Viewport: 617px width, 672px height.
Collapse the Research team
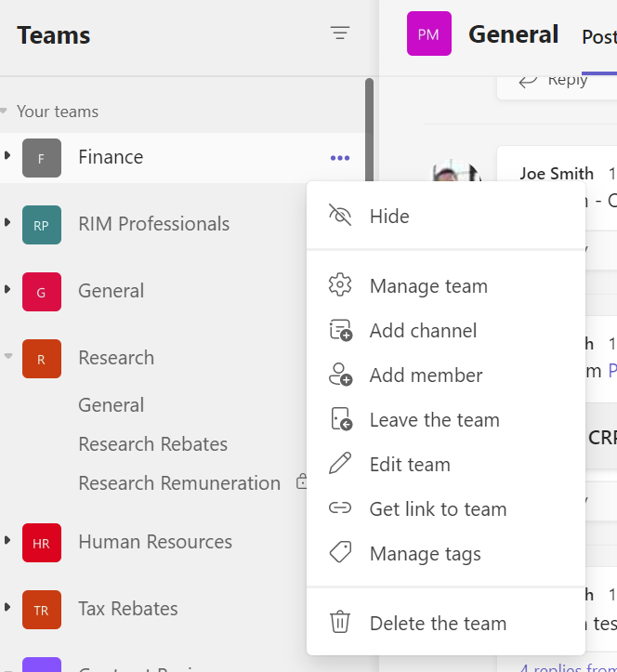8,356
